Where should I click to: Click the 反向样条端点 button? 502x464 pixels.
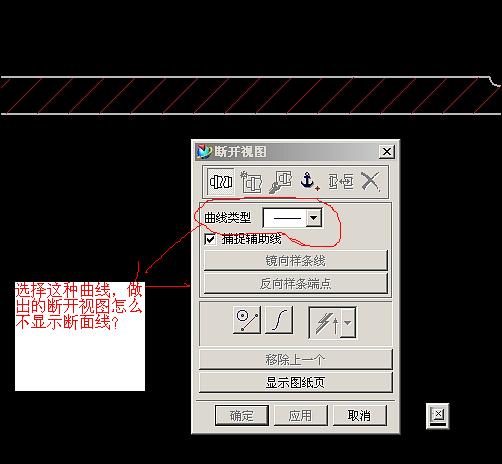tap(295, 284)
